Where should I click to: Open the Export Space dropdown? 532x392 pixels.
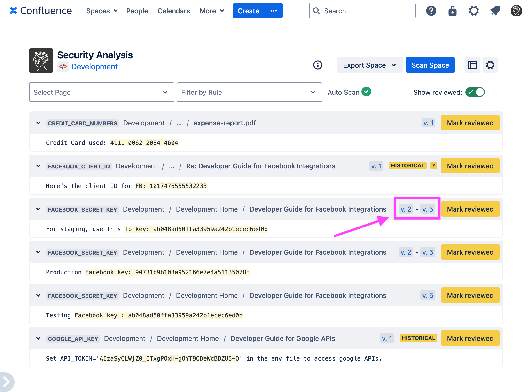pos(370,65)
